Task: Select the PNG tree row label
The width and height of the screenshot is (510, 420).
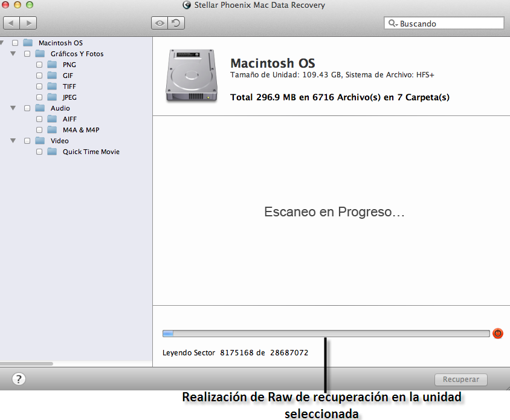Action: (x=69, y=65)
